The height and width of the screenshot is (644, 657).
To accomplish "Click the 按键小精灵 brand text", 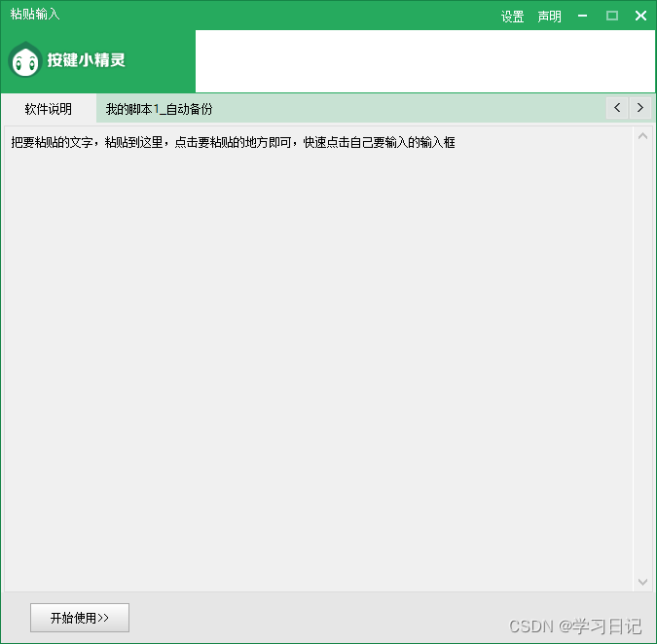I will point(86,60).
